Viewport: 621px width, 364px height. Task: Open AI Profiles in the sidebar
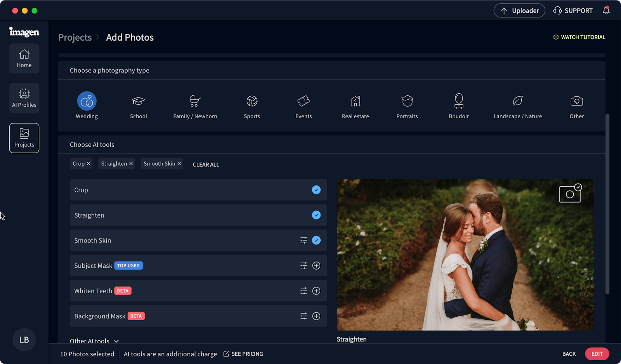point(24,98)
